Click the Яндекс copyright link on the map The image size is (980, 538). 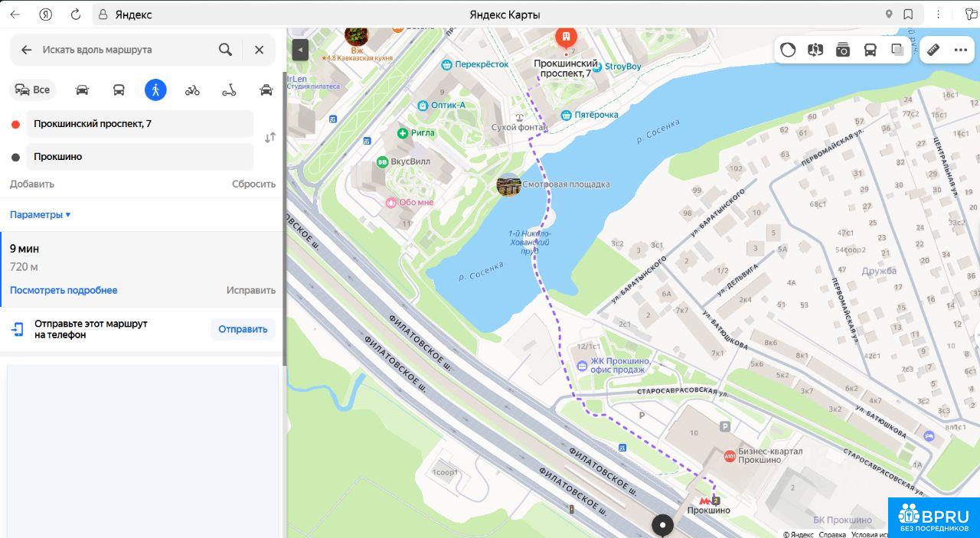799,534
